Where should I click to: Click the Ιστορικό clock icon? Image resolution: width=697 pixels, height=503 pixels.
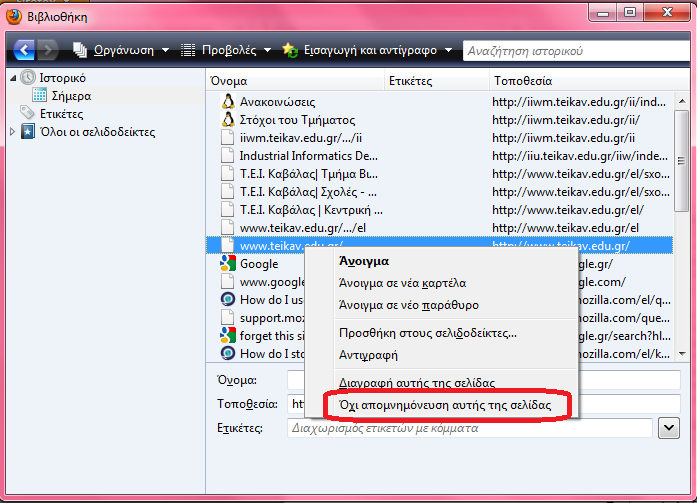[x=28, y=77]
